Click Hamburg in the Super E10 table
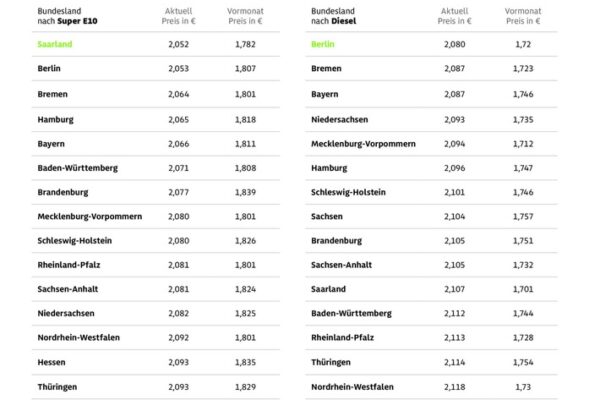The width and height of the screenshot is (600, 400). (x=55, y=119)
